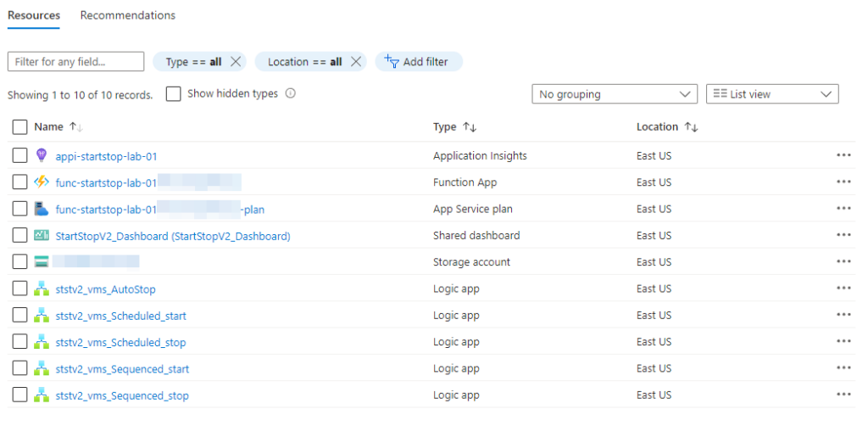Open the ststv2_vms_Sequenced_start link
Image resolution: width=868 pixels, height=426 pixels.
click(122, 369)
